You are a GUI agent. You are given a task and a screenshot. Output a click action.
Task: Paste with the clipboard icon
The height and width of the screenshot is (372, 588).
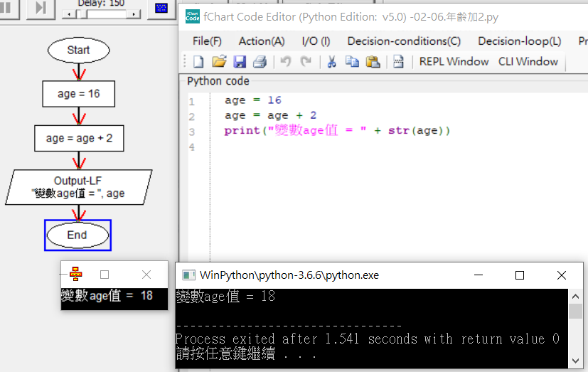[x=373, y=61]
